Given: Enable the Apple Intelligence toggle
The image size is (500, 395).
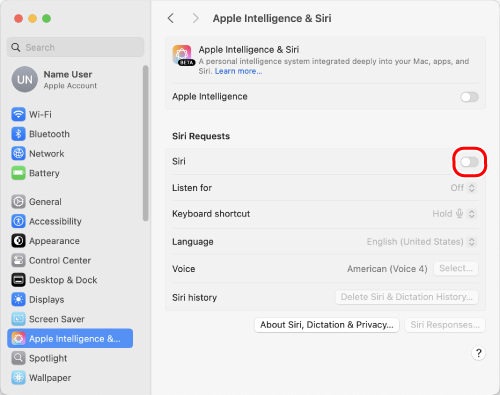Looking at the screenshot, I should coord(469,97).
